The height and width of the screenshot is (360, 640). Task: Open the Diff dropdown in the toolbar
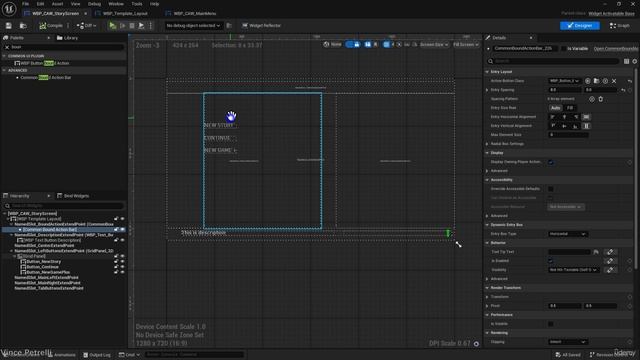86,26
